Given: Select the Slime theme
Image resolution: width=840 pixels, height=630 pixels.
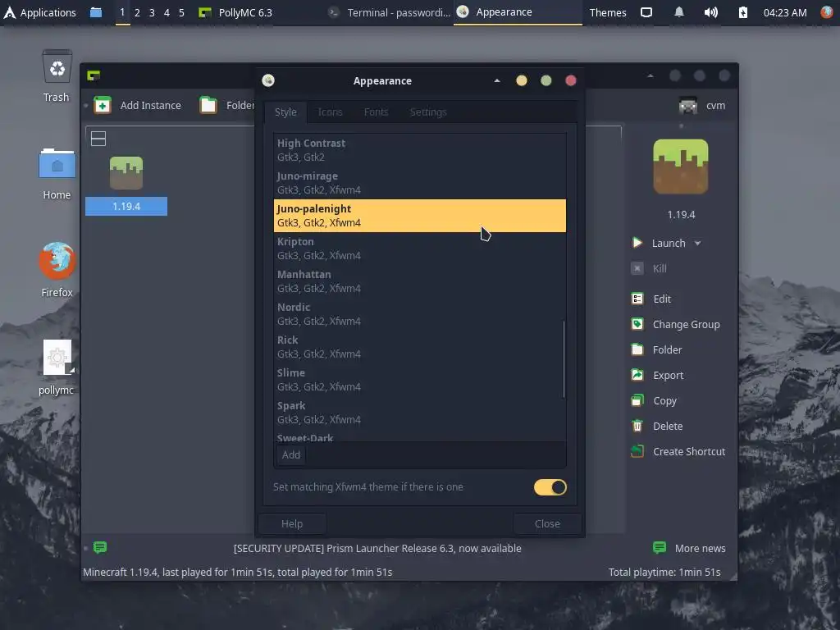Looking at the screenshot, I should coord(420,379).
